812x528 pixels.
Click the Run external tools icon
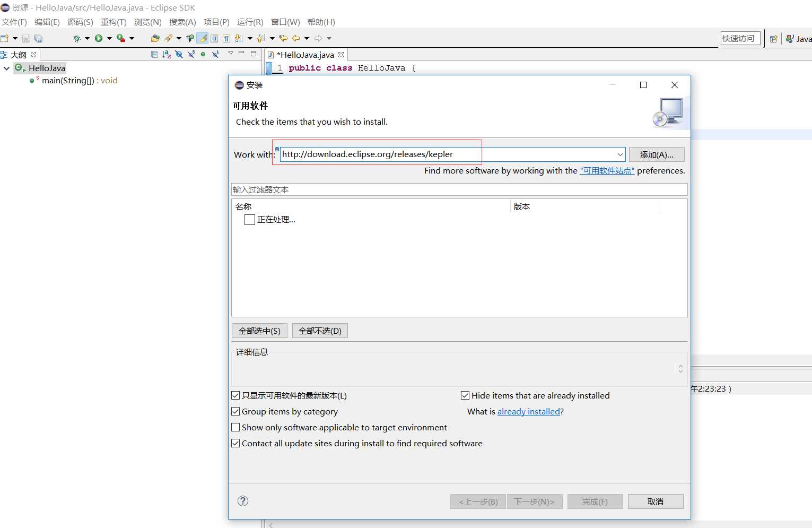click(x=121, y=38)
